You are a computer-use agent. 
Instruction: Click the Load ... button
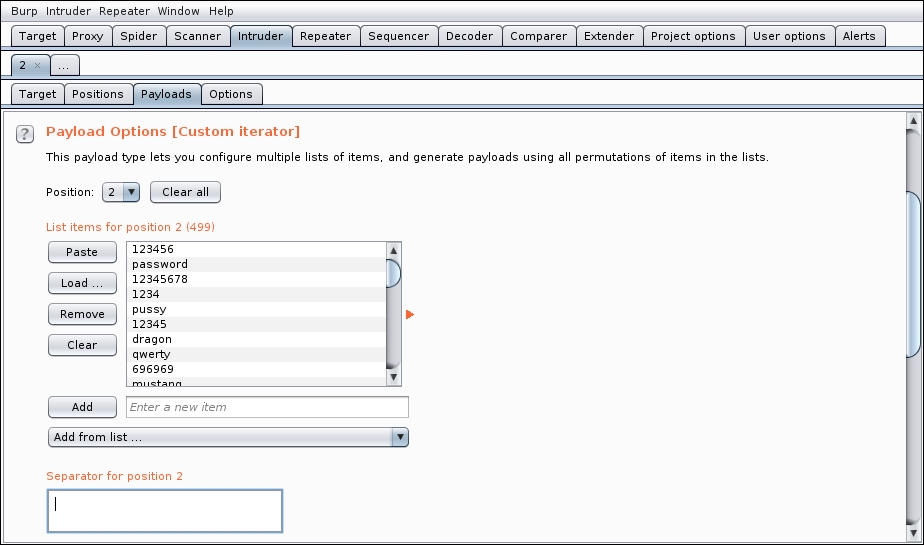pos(82,283)
